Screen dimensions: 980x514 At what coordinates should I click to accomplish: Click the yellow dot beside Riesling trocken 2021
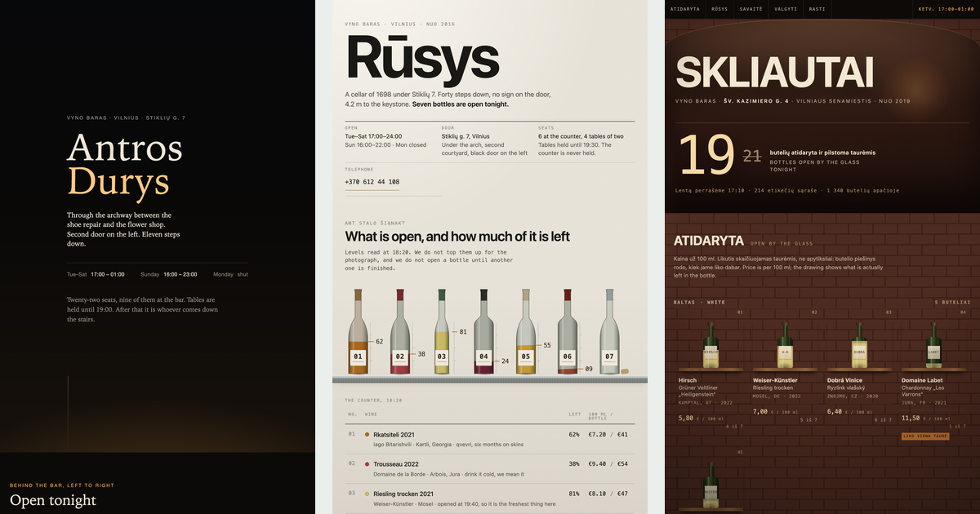coord(367,494)
